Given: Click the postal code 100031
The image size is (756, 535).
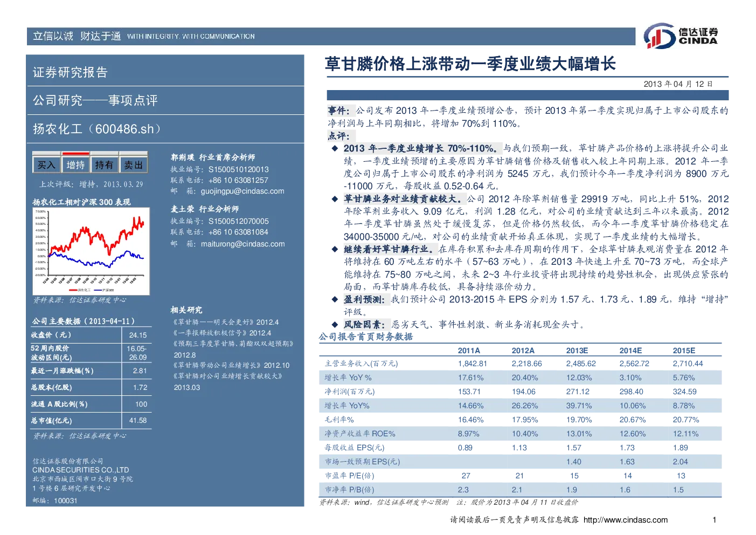Looking at the screenshot, I should pos(66,500).
